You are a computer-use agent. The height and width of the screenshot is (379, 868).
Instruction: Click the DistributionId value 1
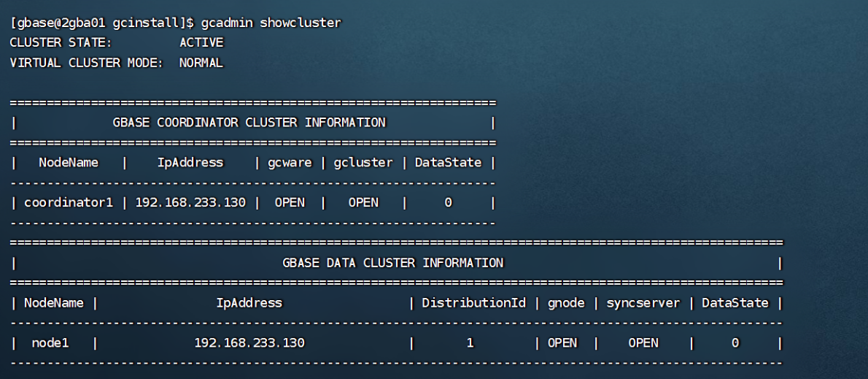pyautogui.click(x=470, y=343)
